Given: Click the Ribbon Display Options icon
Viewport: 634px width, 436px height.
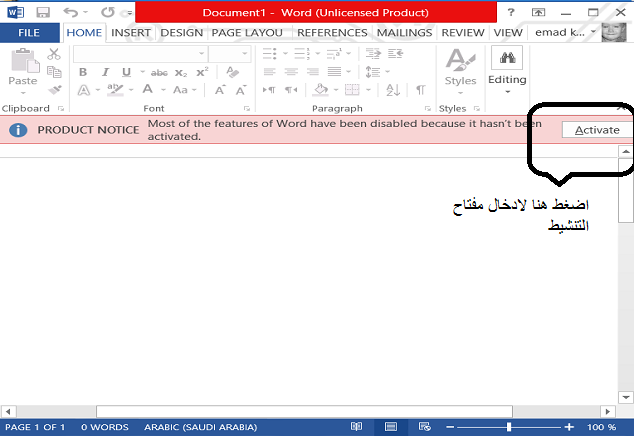Looking at the screenshot, I should 538,12.
